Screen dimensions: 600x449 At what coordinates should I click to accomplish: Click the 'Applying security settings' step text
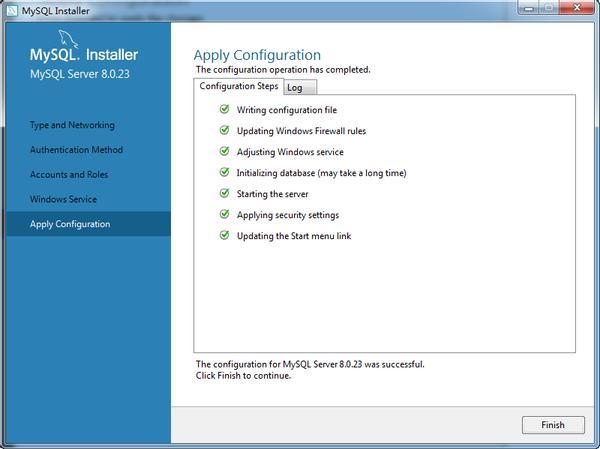click(288, 215)
